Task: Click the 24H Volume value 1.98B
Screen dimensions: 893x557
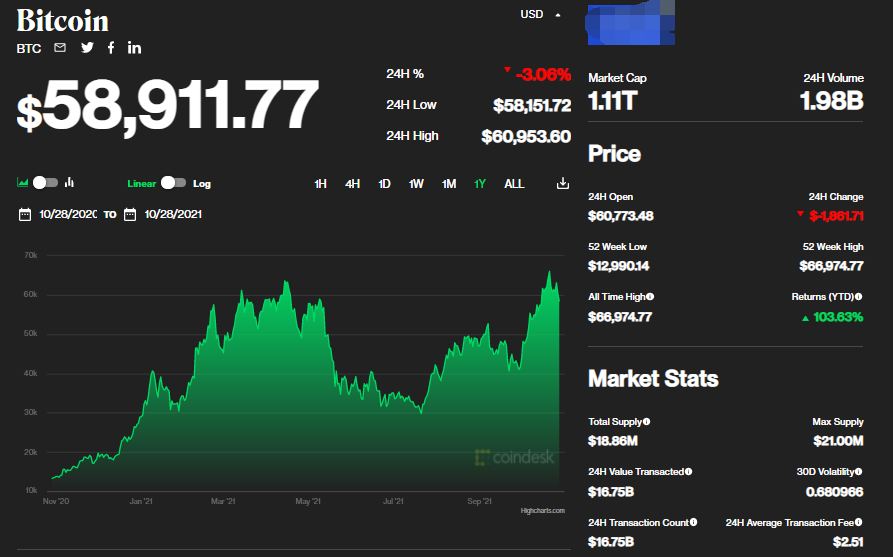Action: point(832,101)
